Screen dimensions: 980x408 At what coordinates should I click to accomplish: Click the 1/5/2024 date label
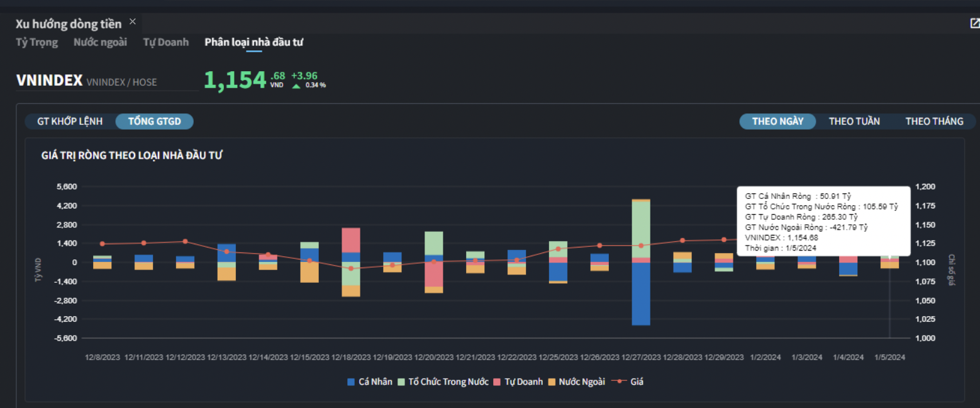[890, 357]
